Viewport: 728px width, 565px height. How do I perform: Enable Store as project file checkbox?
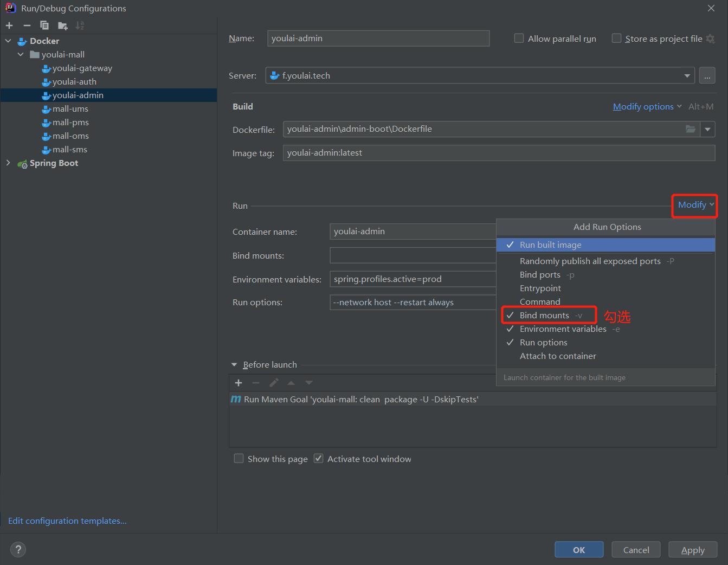(616, 38)
